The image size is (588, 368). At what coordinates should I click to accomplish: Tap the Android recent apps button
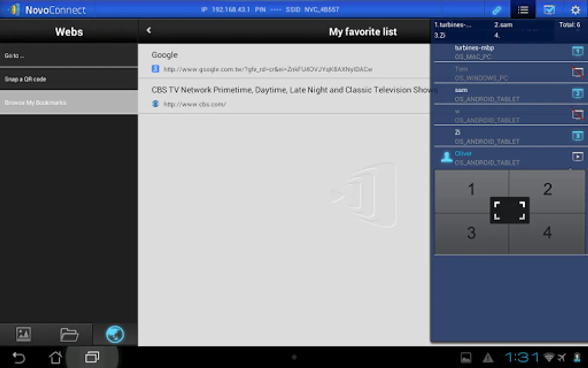(x=92, y=358)
